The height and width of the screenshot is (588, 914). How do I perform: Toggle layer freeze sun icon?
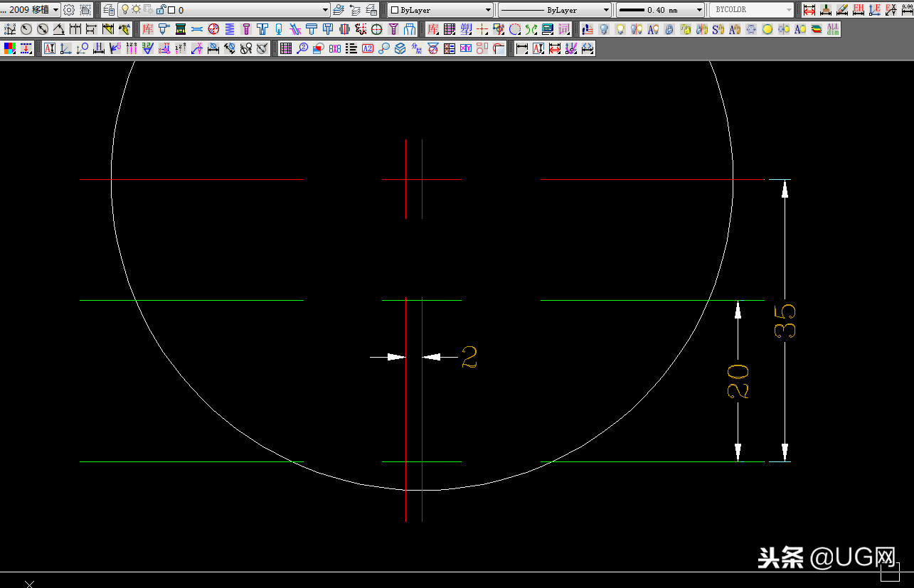point(136,10)
